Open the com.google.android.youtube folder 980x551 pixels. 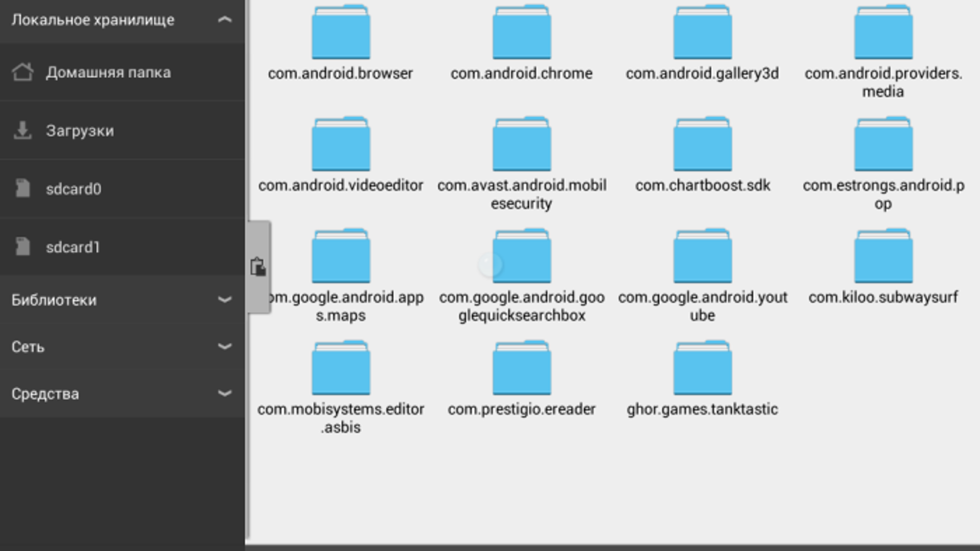click(x=702, y=258)
